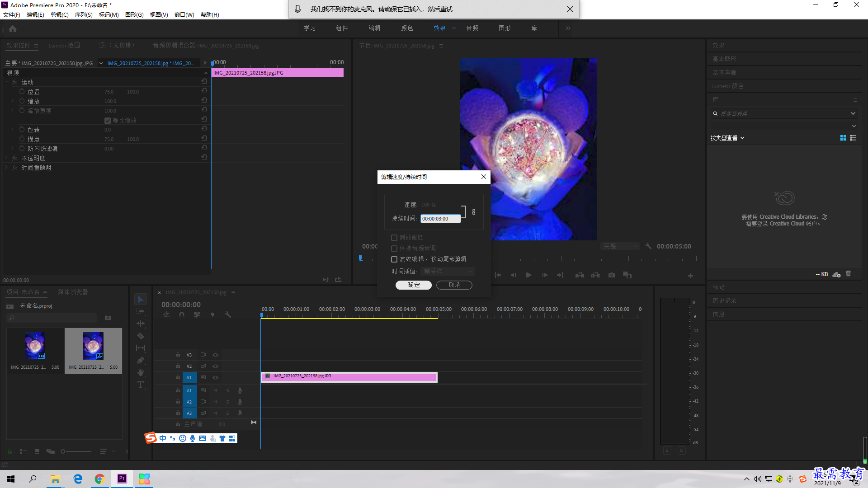This screenshot has height=488, width=868.
Task: Select the Pen tool
Action: [x=141, y=360]
